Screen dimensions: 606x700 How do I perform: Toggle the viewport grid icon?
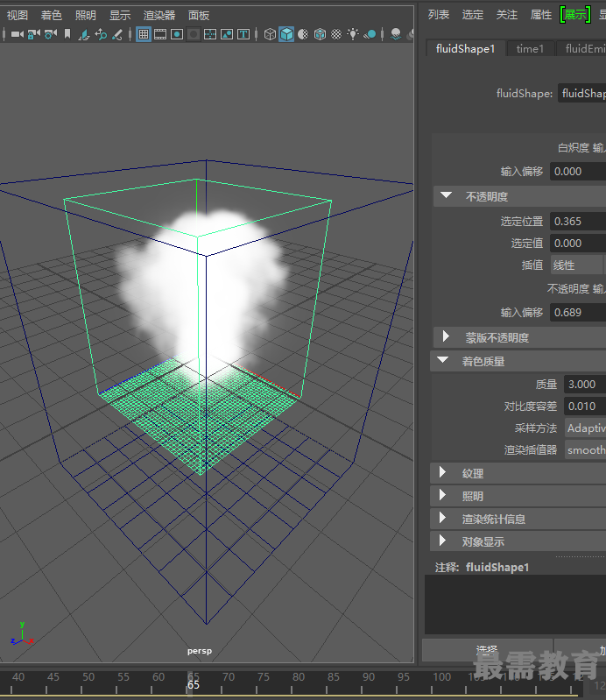144,34
